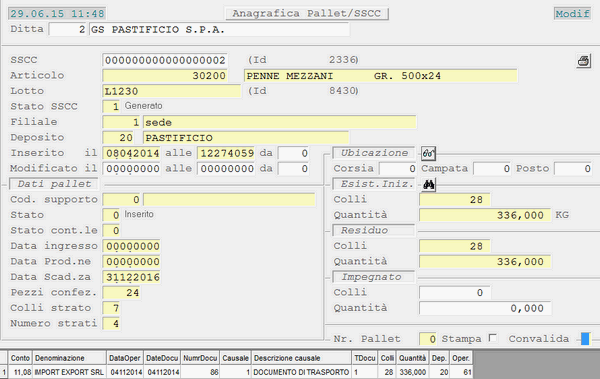Click the Esist.Iniz. Colli field
600x379 pixels.
click(455, 199)
